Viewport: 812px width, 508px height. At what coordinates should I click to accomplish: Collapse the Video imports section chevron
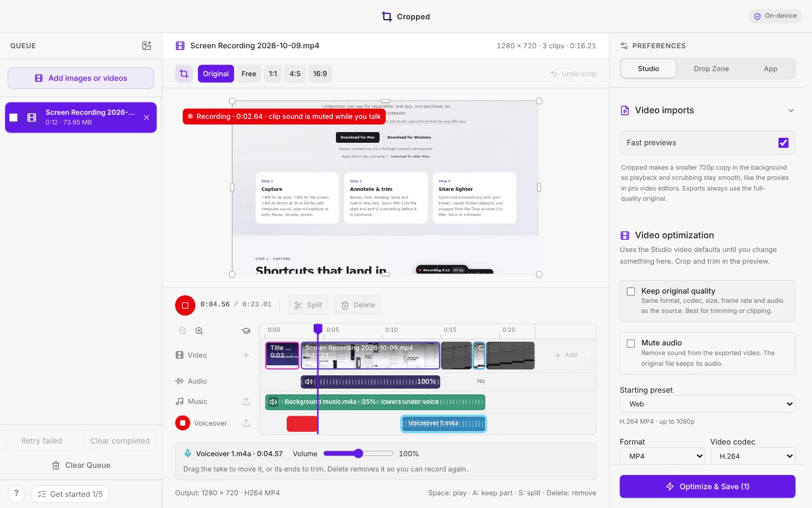pos(791,110)
